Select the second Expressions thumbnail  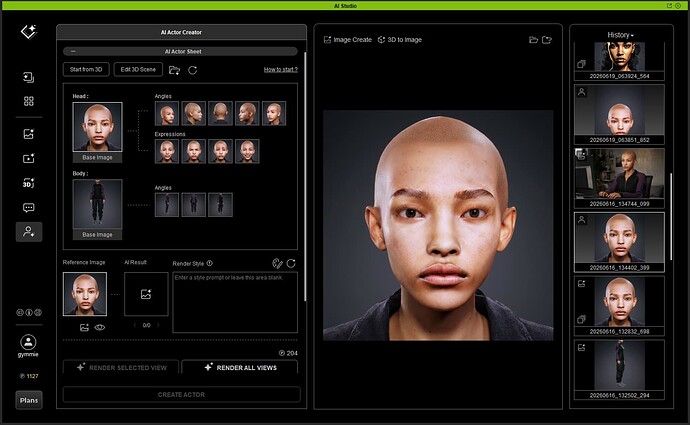pyautogui.click(x=194, y=151)
